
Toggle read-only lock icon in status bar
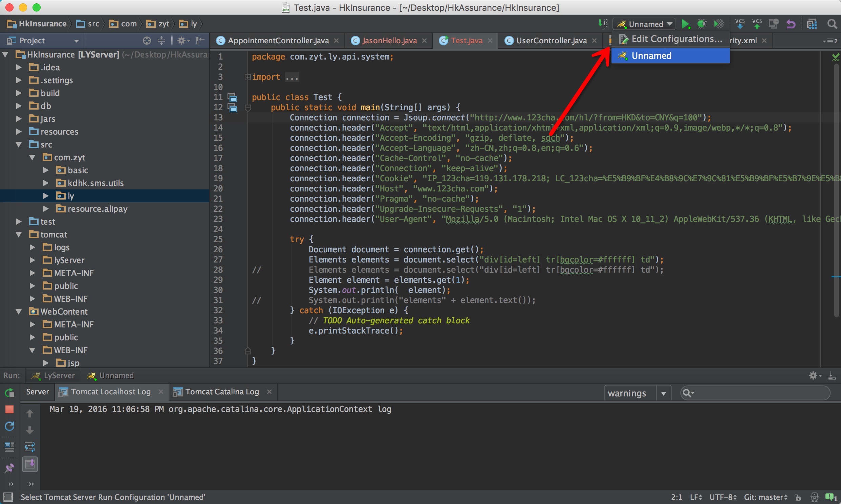798,498
